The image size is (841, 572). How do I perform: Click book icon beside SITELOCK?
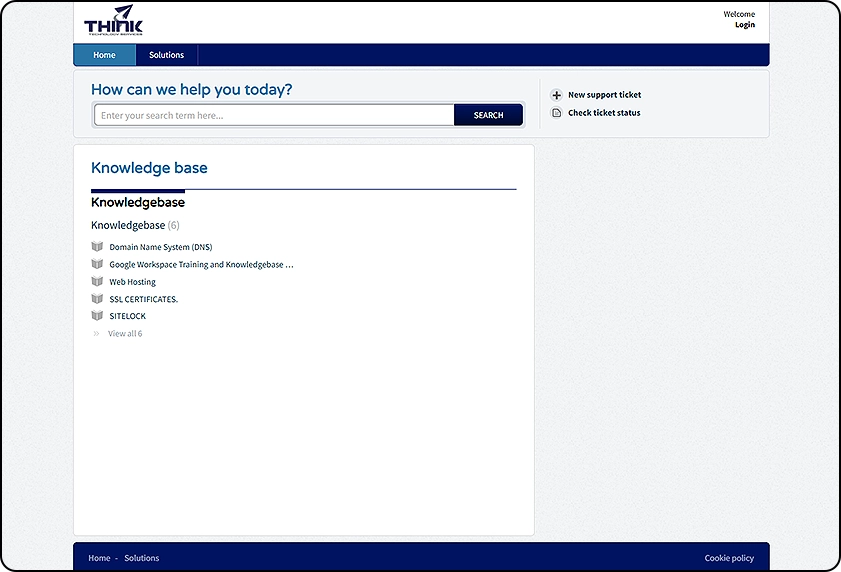coord(97,316)
